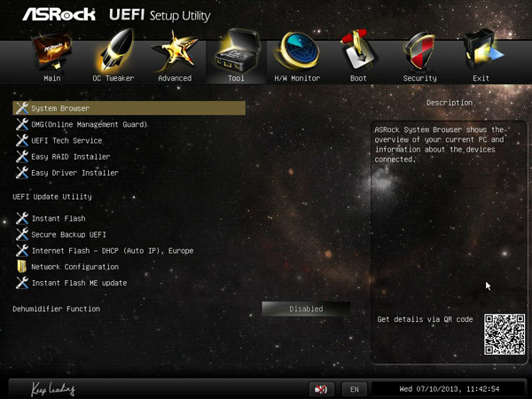Open Network Configuration submenu
The image size is (532, 399).
[x=75, y=267]
